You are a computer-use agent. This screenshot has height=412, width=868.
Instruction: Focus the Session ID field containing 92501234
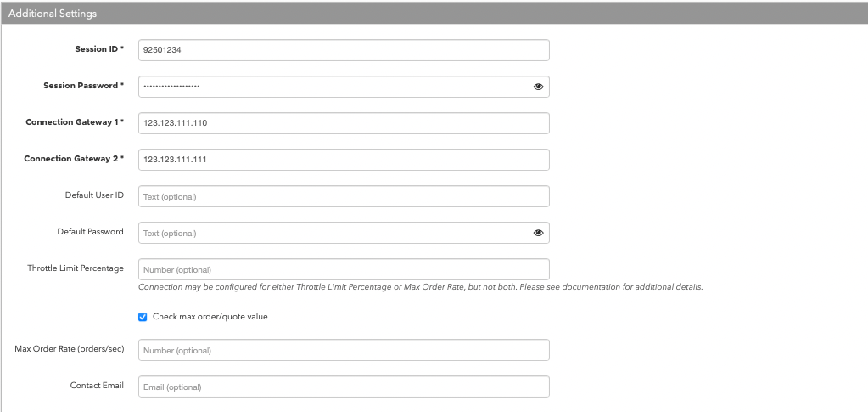[344, 50]
